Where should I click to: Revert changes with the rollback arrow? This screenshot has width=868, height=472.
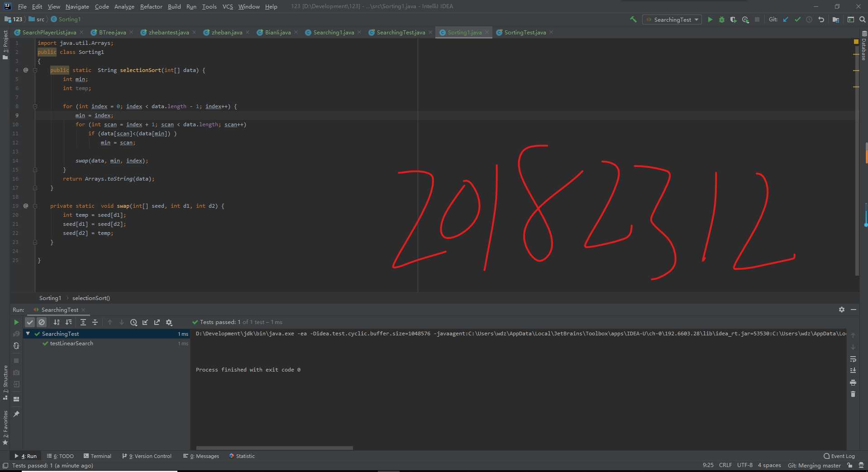821,19
